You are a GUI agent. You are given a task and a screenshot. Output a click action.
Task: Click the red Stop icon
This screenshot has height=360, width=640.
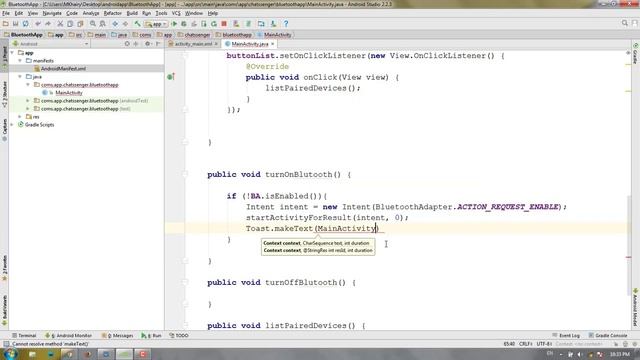click(224, 24)
